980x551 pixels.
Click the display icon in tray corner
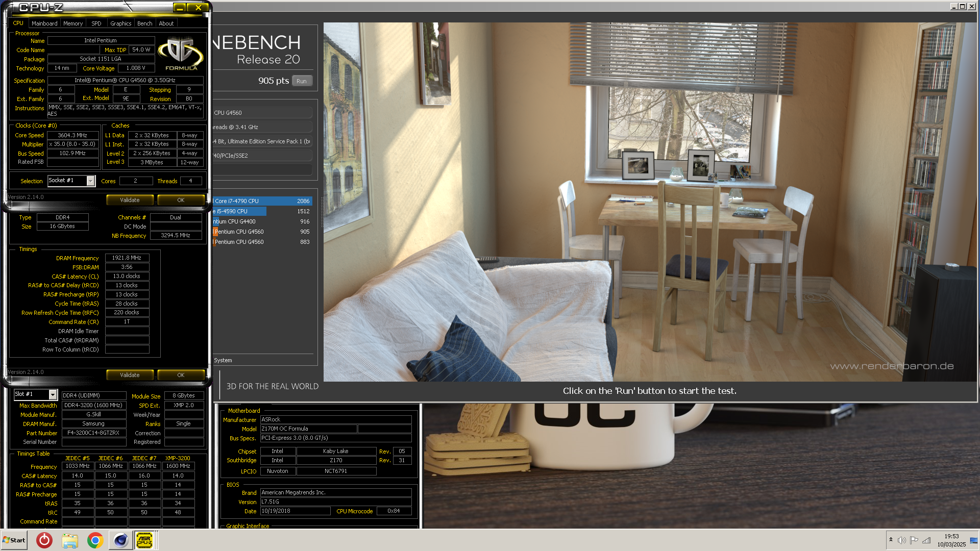click(x=974, y=540)
